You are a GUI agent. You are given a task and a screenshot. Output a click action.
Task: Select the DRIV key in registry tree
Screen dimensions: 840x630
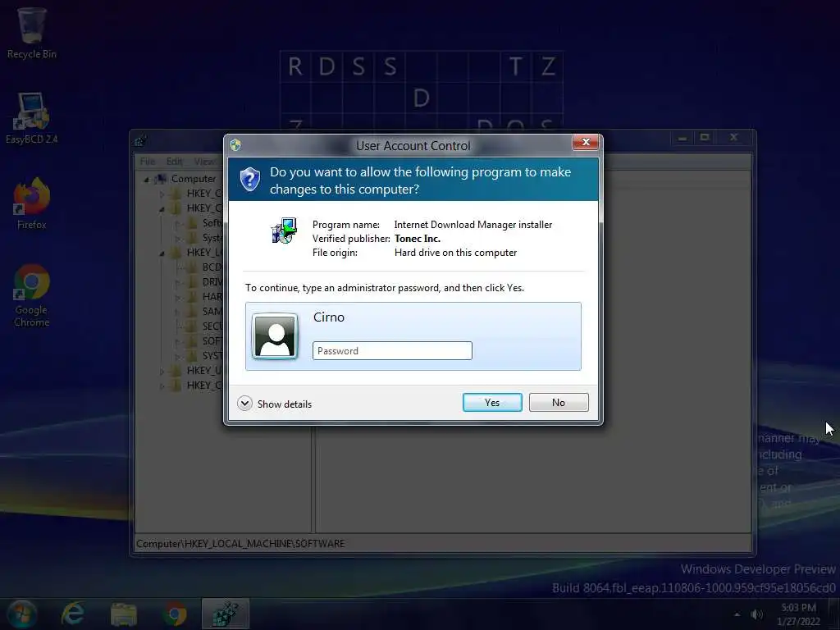tap(212, 282)
